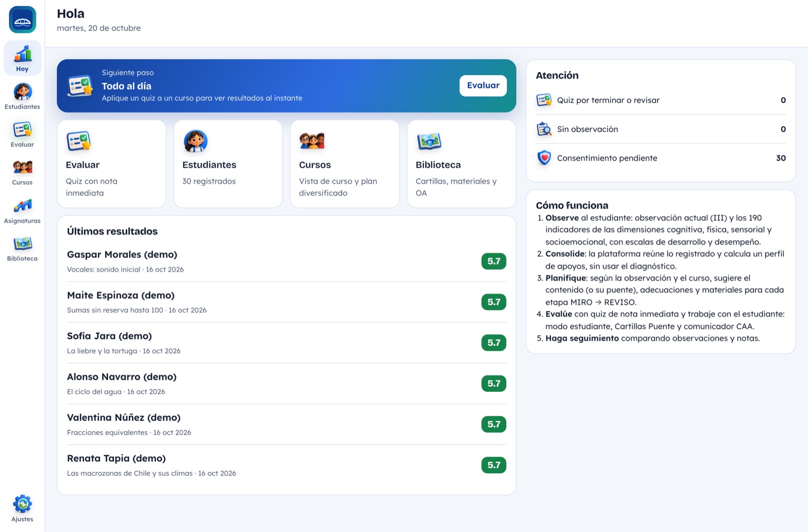
Task: Click the quiz icon in the Siguiente paso banner
Action: (x=80, y=86)
